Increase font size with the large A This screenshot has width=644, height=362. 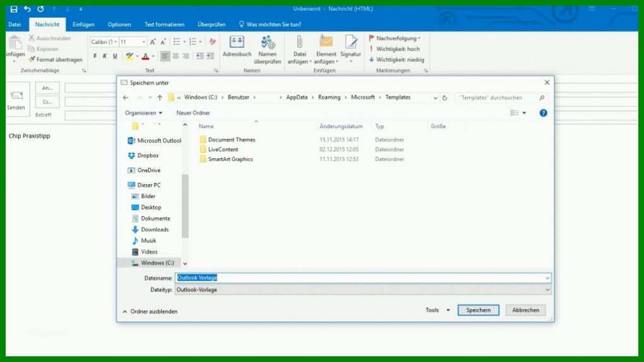tap(153, 42)
